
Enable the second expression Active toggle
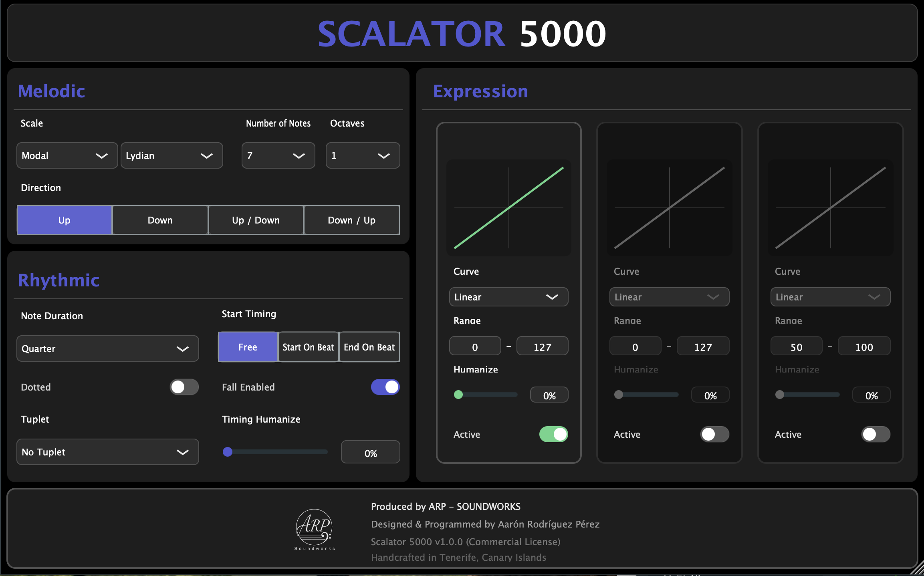[x=715, y=434]
